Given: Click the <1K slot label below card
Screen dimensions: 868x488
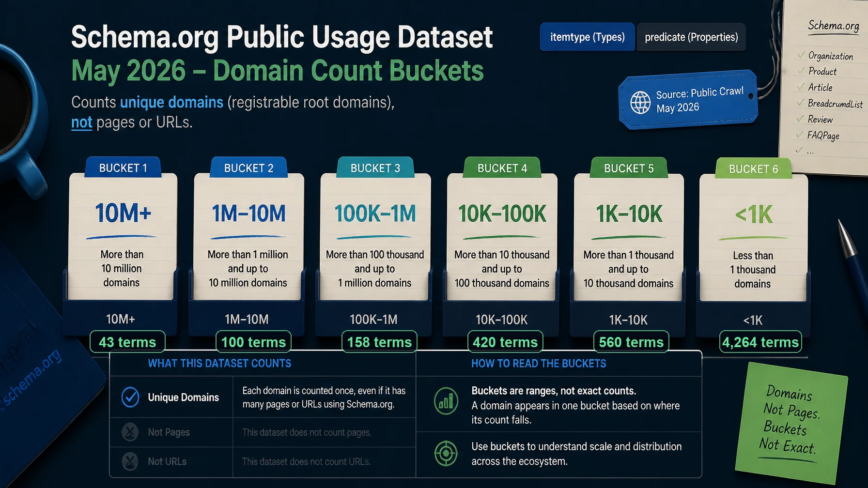Looking at the screenshot, I should 753,320.
